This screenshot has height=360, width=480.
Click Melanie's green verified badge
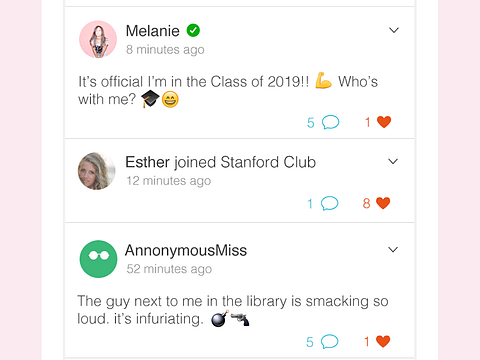coord(193,30)
